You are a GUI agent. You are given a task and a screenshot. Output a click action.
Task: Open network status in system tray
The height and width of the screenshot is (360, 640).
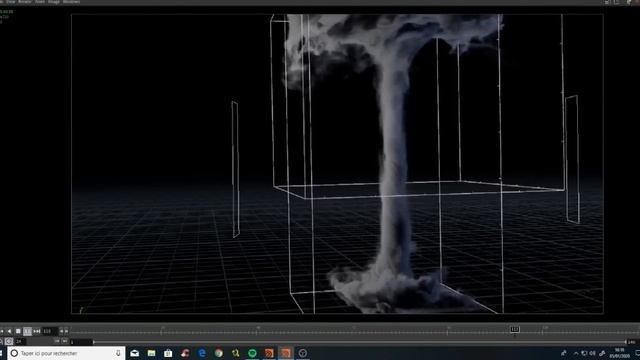pos(584,353)
